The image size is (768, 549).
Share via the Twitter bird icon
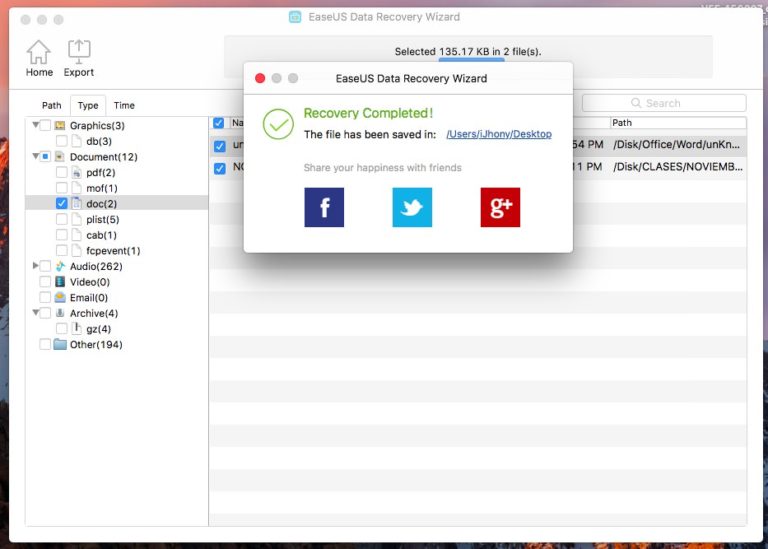(x=412, y=207)
